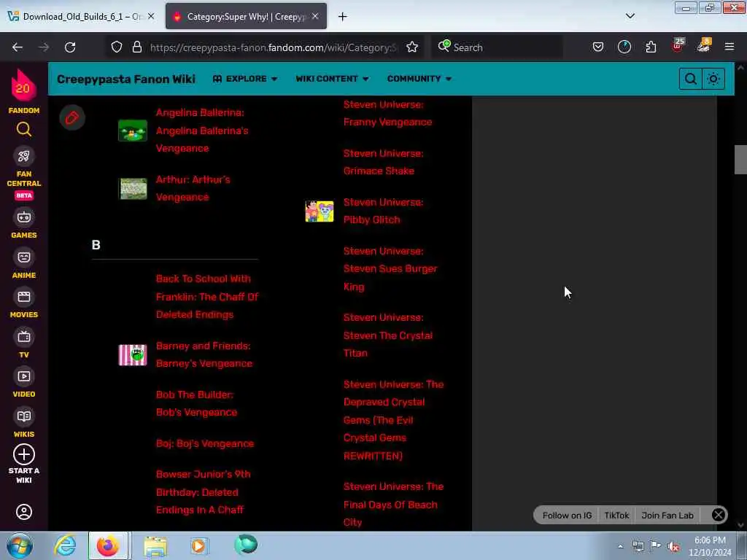The image size is (747, 560).
Task: Bookmark this page with the star
Action: click(x=412, y=47)
